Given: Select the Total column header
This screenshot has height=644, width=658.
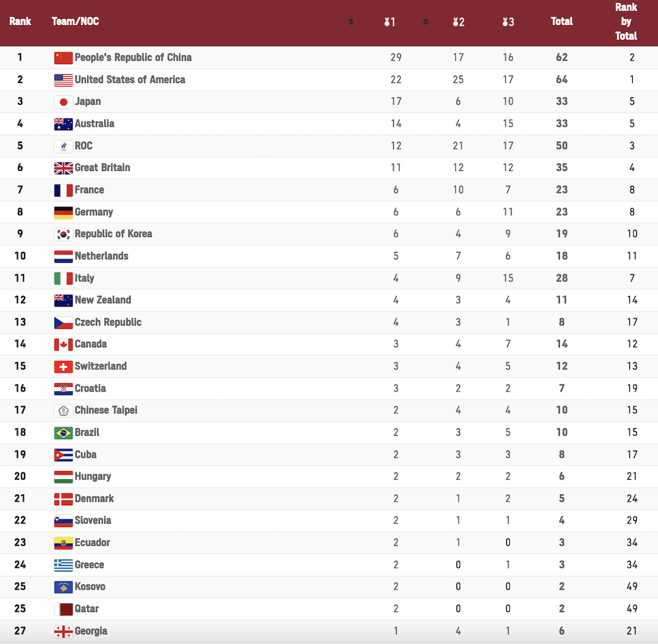Looking at the screenshot, I should point(561,21).
